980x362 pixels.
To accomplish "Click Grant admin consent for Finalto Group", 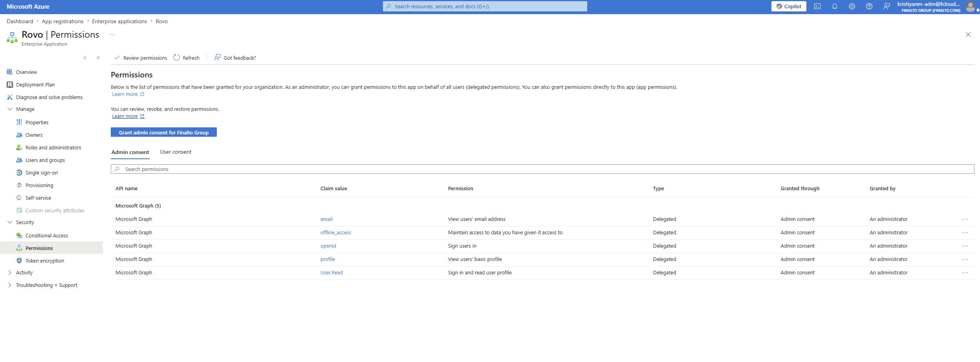I will pos(164,132).
